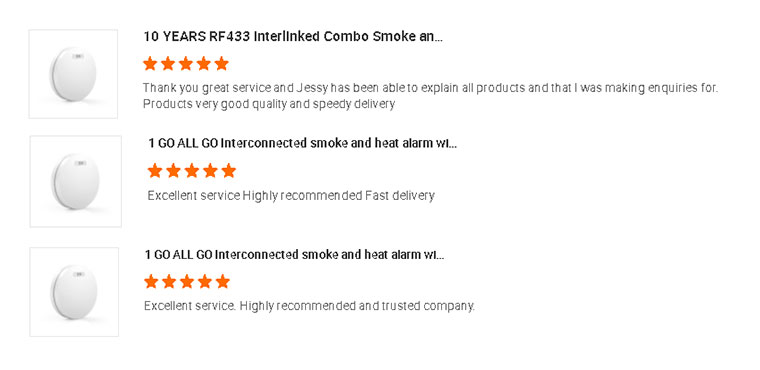Click the fifth star under the RF433 Combo Smoke title
Image resolution: width=760 pixels, height=370 pixels.
coord(221,64)
